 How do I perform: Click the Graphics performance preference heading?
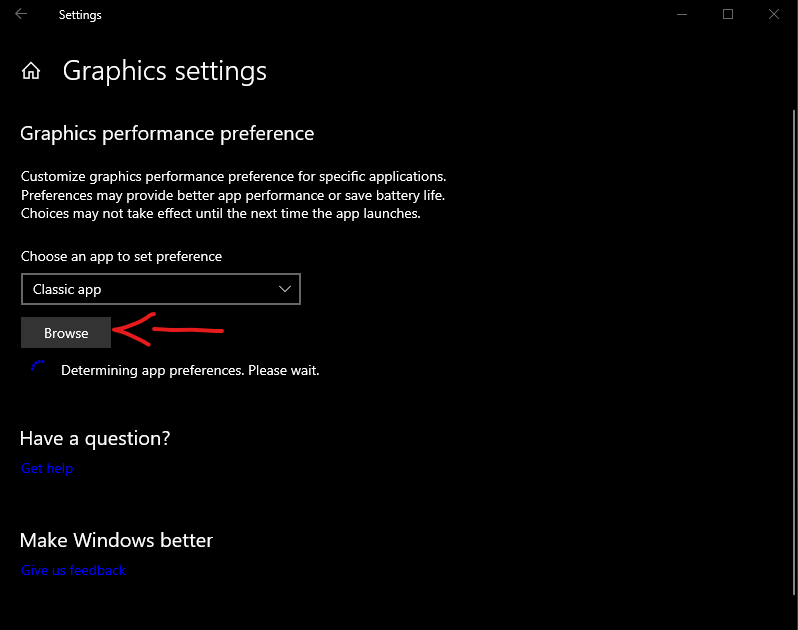(x=167, y=134)
